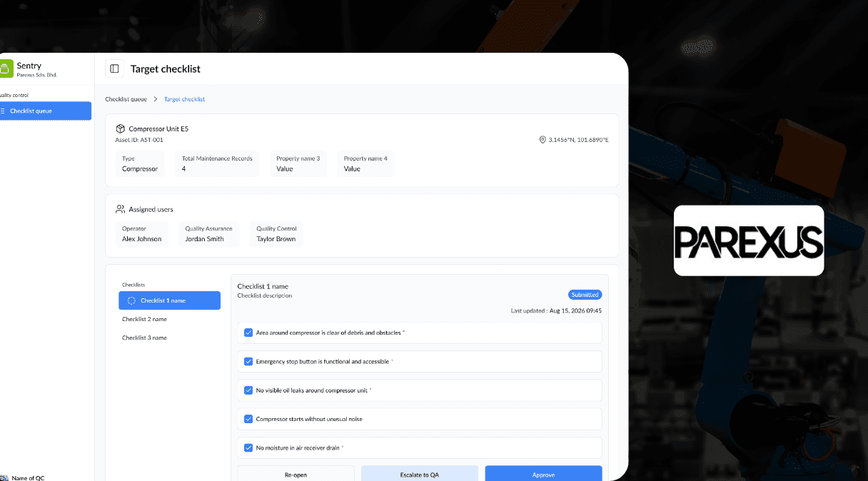Click the panel icon beside the Target checklist title
The height and width of the screenshot is (481, 868).
coord(114,68)
